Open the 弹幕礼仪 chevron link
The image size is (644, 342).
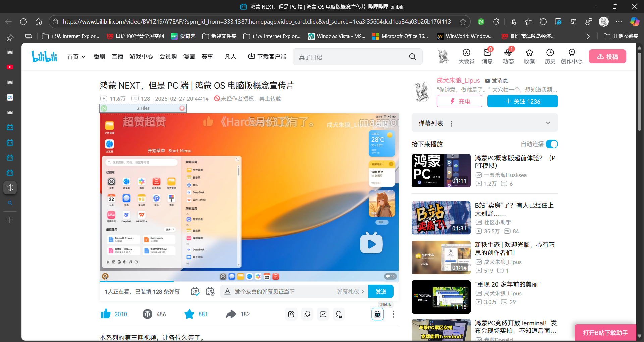351,291
